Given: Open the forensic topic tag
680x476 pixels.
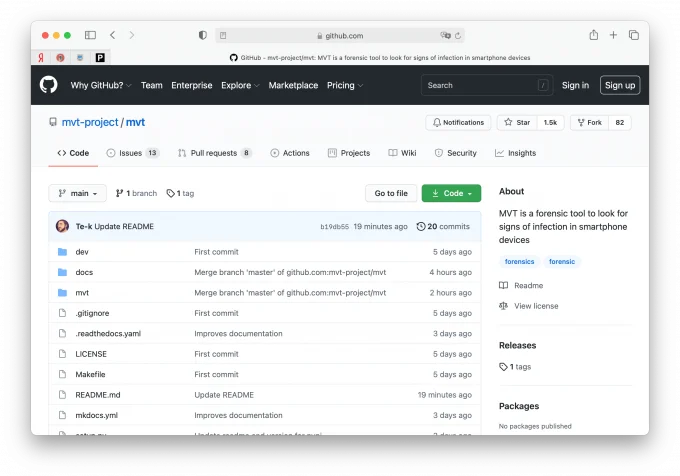Looking at the screenshot, I should (x=562, y=261).
